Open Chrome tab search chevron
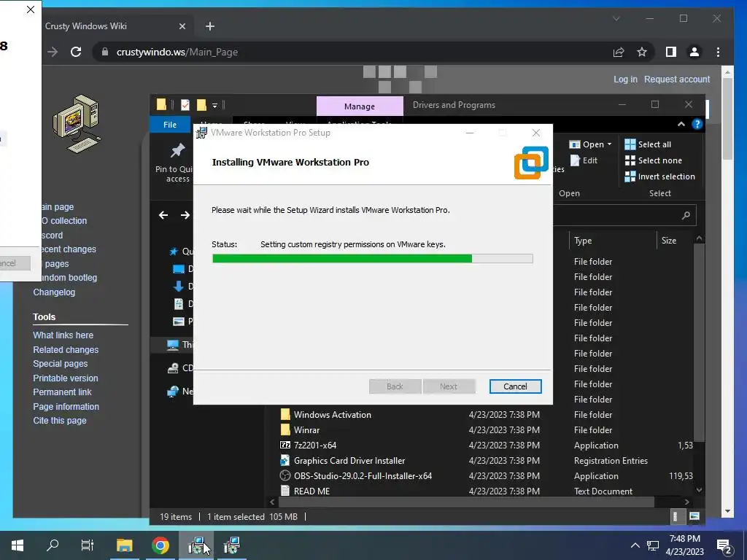 [x=616, y=18]
